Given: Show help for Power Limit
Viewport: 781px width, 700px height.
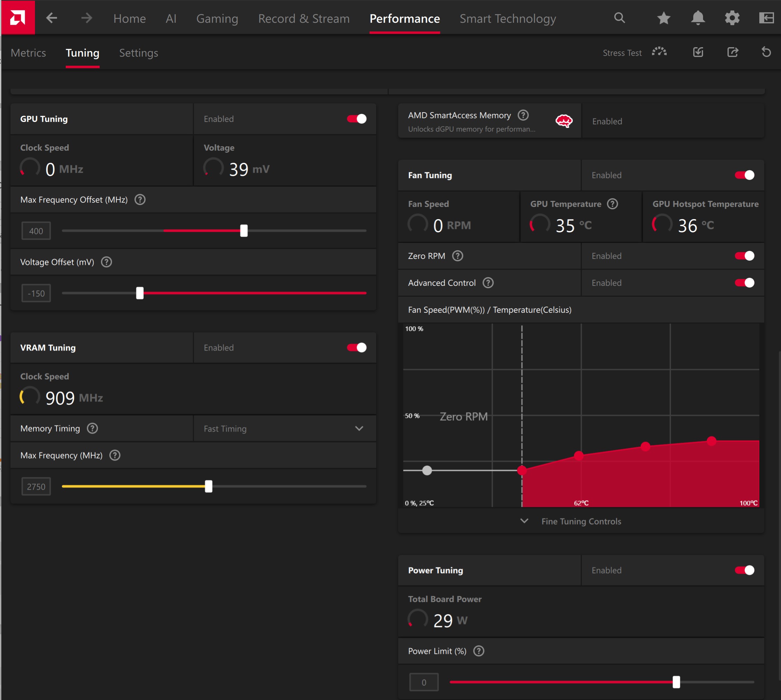Looking at the screenshot, I should pos(479,651).
